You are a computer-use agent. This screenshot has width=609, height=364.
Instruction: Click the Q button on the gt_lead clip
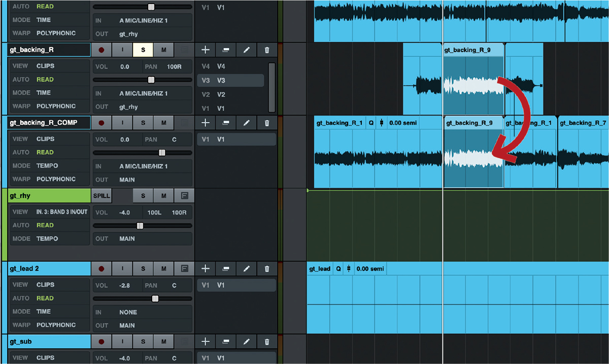[x=339, y=269]
